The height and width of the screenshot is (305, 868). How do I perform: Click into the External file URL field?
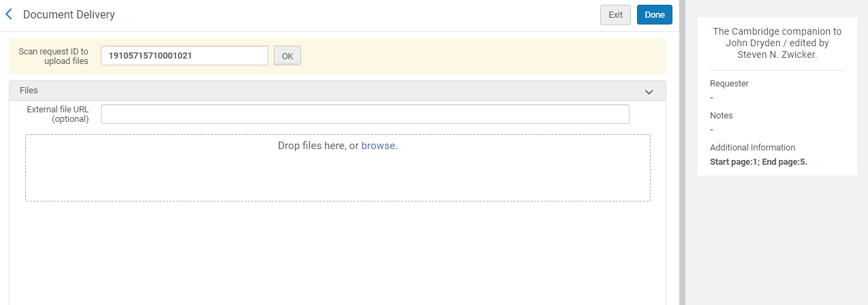[x=365, y=114]
